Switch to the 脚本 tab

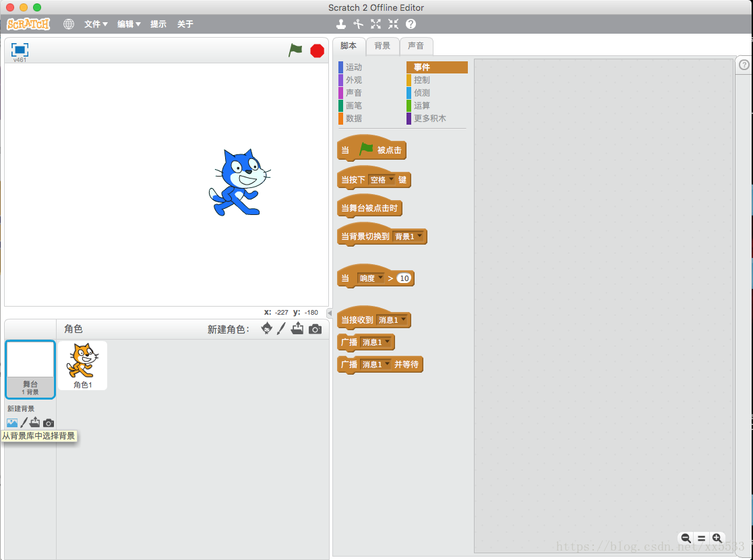349,46
